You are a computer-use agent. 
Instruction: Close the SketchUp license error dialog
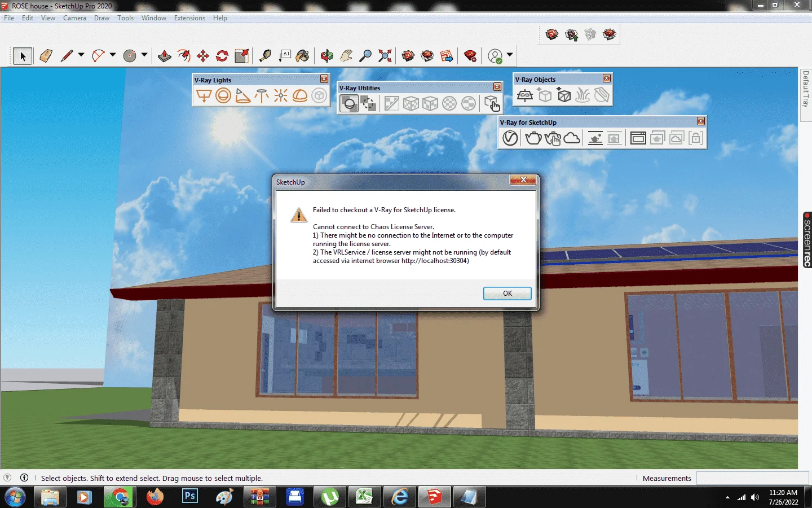[523, 179]
